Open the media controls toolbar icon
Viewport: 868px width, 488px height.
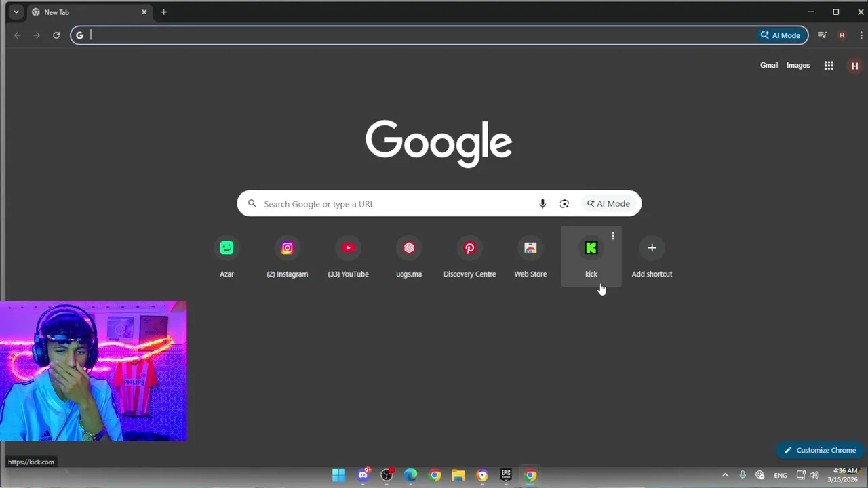pyautogui.click(x=823, y=35)
